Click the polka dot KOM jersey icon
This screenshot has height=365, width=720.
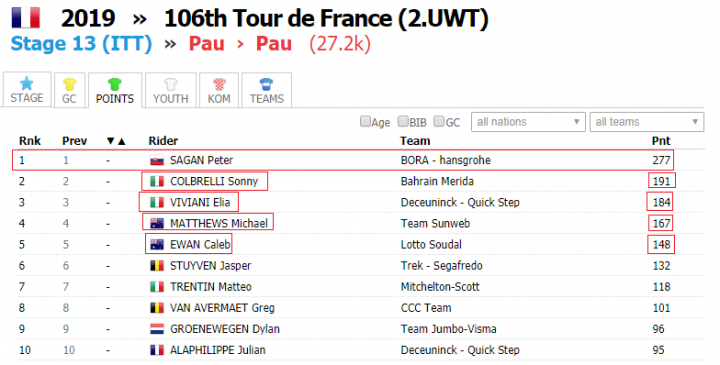[x=219, y=84]
